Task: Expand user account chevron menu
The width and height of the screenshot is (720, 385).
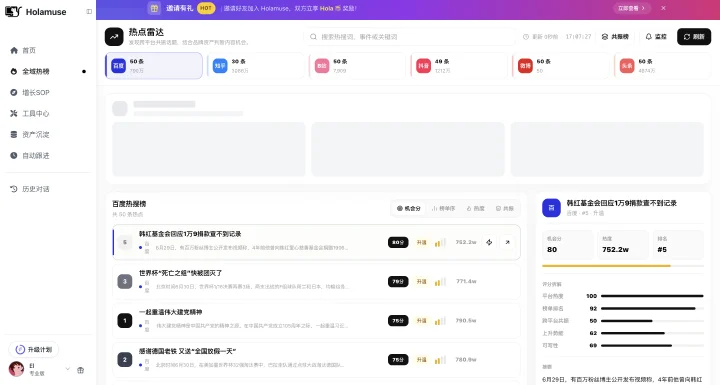Action: point(68,369)
